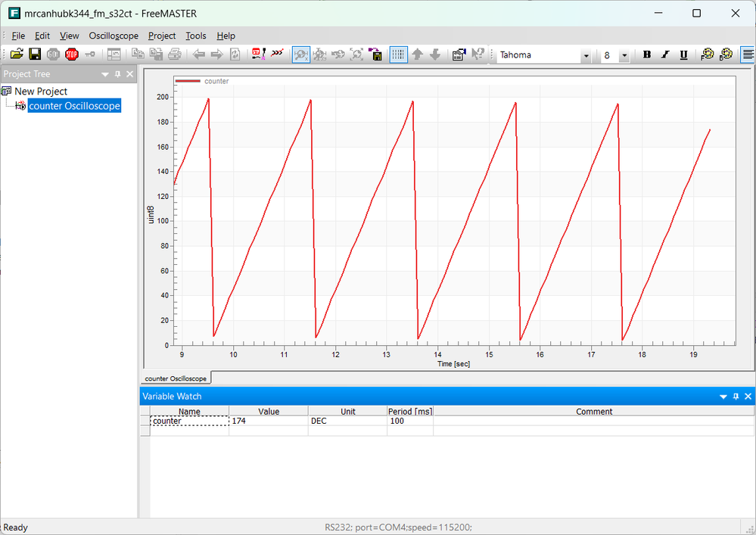Click the key icon in the toolbar
This screenshot has width=756, height=535.
point(90,54)
